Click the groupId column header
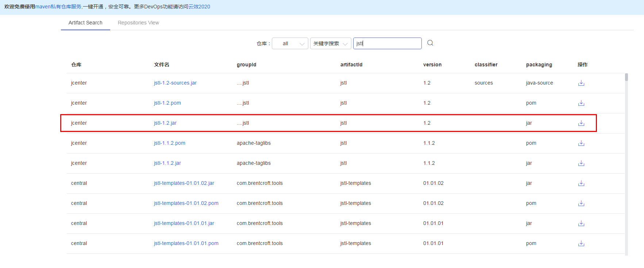The height and width of the screenshot is (268, 644). pos(246,65)
